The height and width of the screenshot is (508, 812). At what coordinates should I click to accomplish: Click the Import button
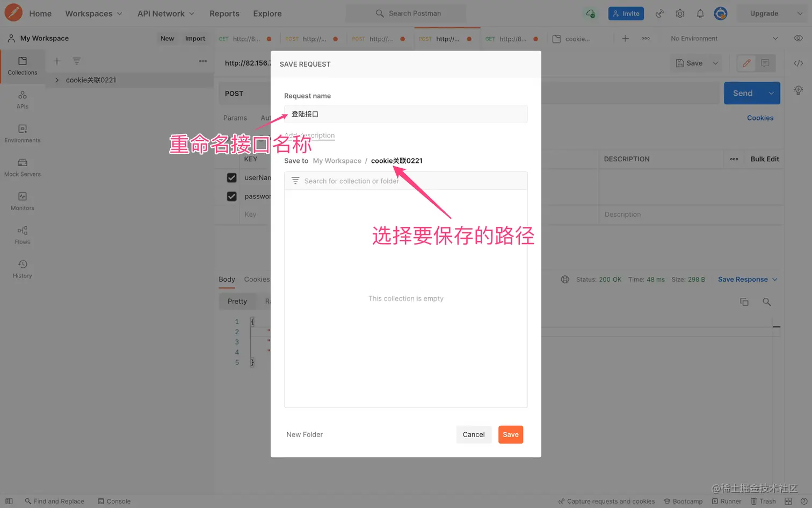[x=195, y=39]
